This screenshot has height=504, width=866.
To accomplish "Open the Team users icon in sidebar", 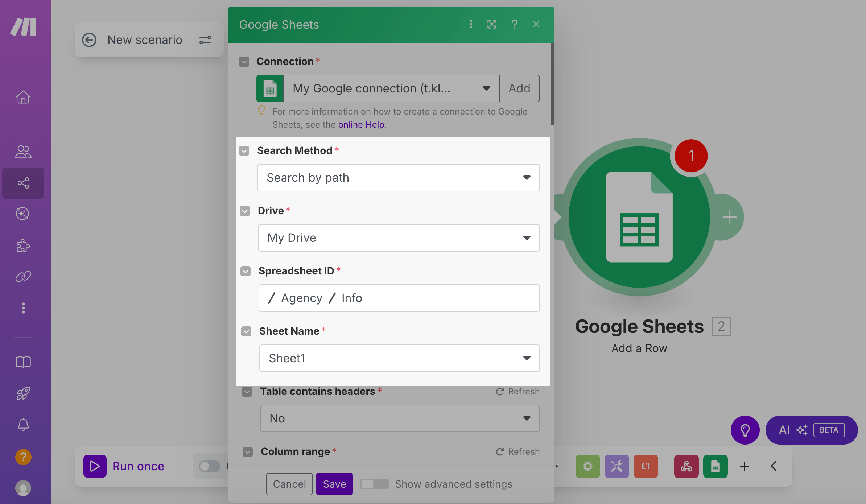I will (23, 152).
